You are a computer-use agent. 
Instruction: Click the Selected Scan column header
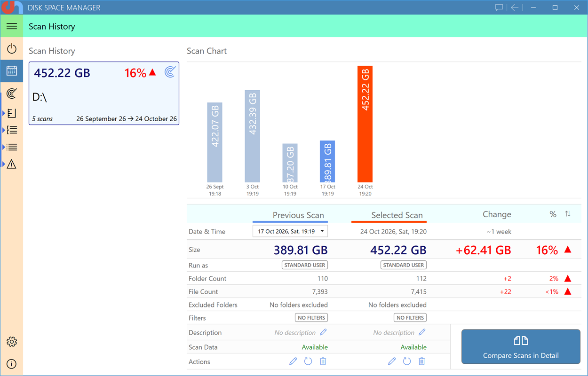(x=397, y=215)
